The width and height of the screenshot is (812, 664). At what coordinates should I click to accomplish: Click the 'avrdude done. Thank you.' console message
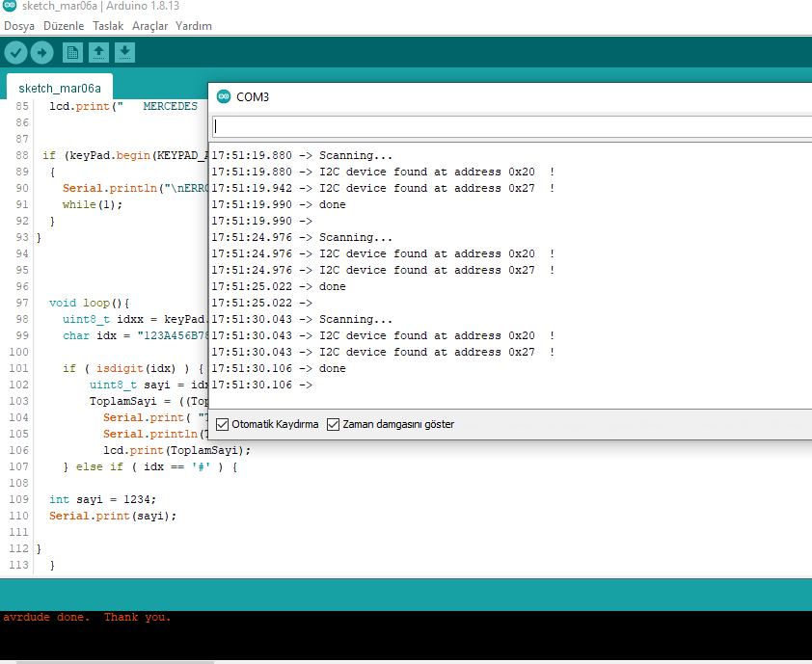[87, 618]
